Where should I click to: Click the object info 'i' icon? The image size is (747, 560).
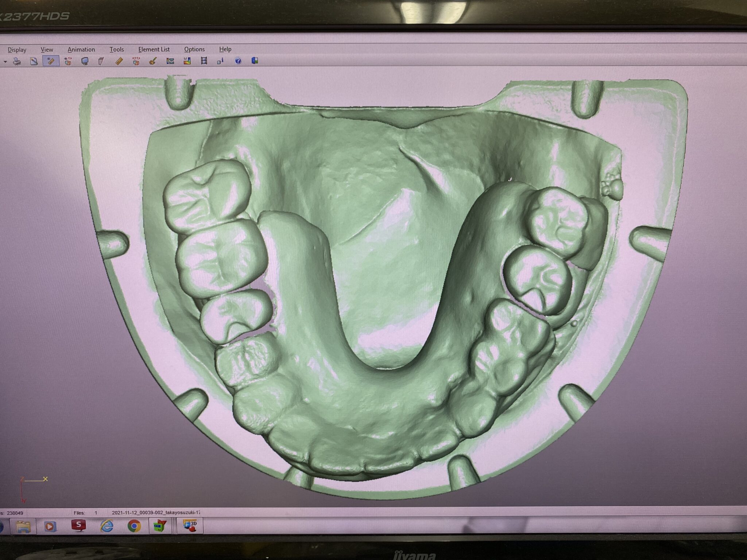coord(220,61)
